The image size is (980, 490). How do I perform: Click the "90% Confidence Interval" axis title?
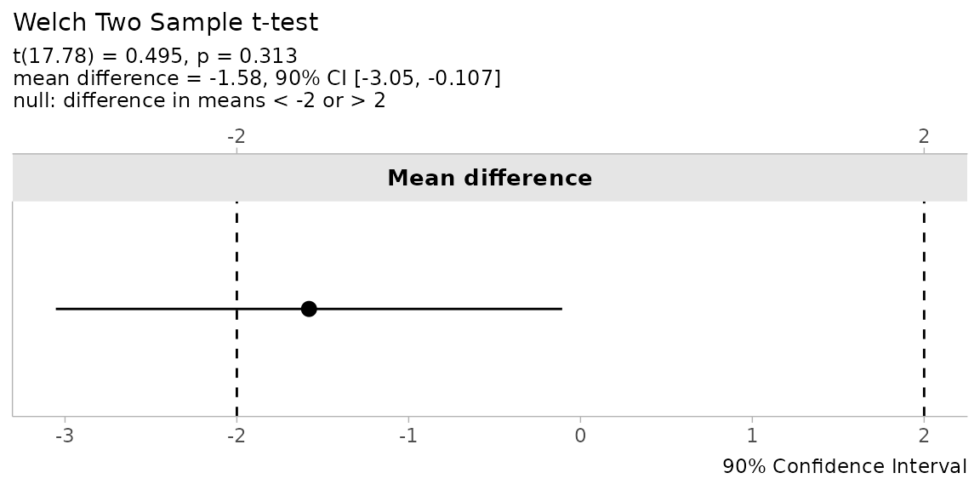point(844,467)
